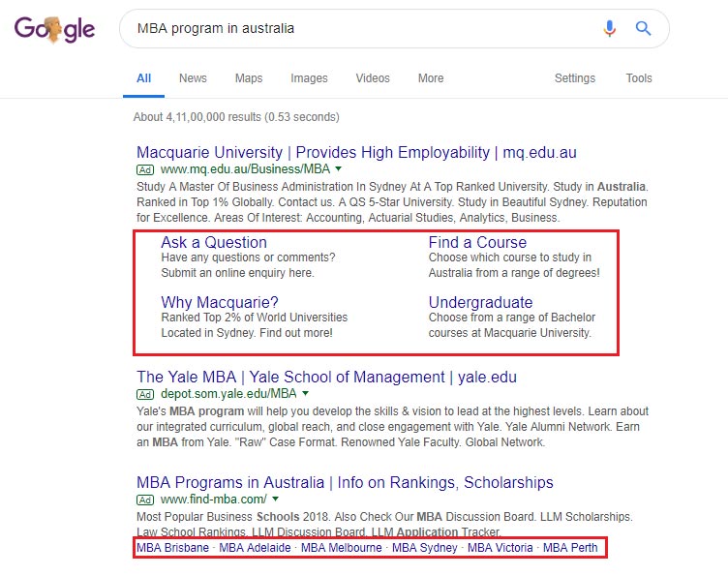The height and width of the screenshot is (576, 728).
Task: Click the Ad badge beside depot.som.yale.edu
Action: pos(145,395)
